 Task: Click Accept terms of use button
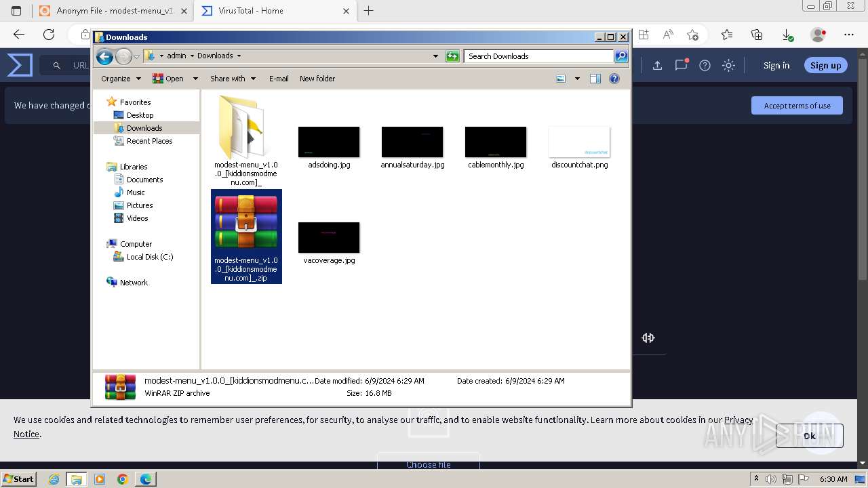coord(797,106)
